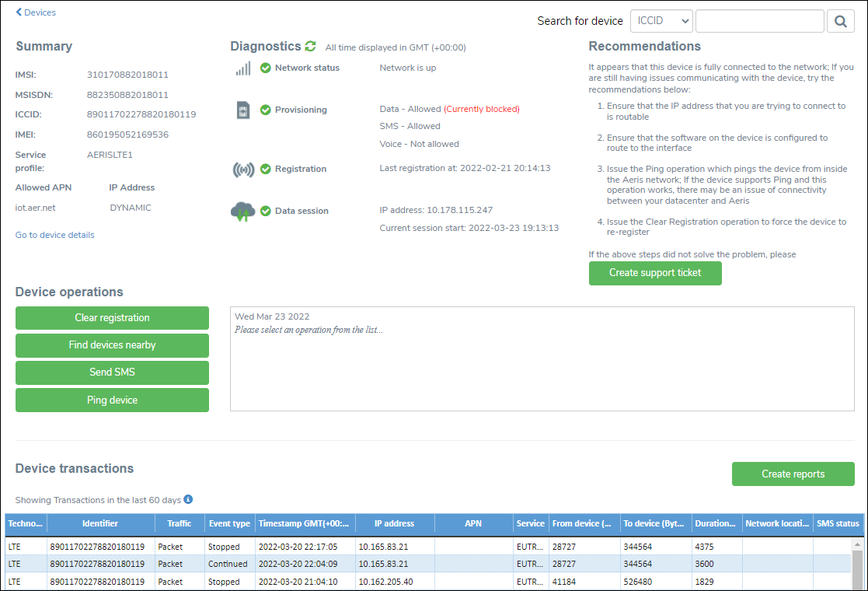Click the SIM card provisioning icon
Screen dimensions: 868x591
tap(243, 110)
